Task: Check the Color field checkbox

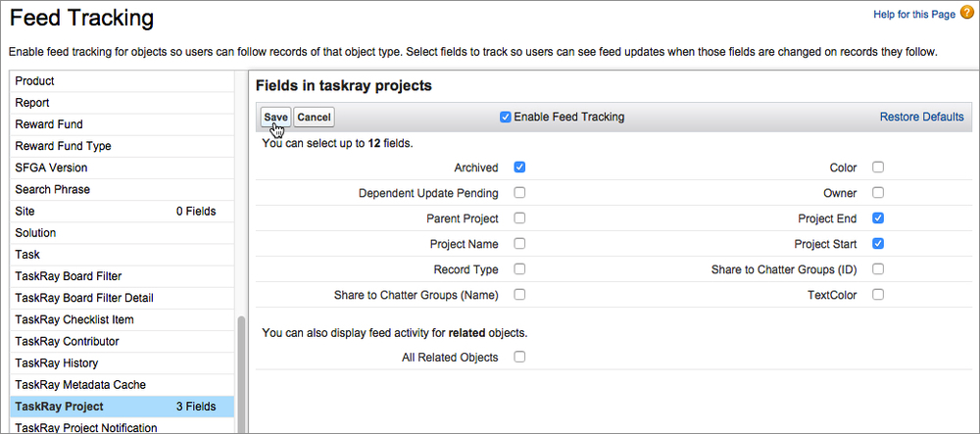Action: [x=878, y=168]
